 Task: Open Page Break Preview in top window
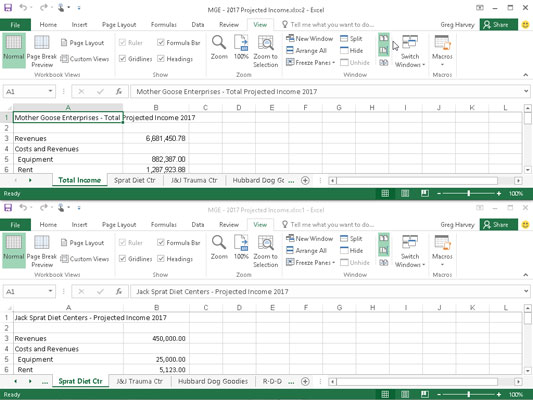pos(41,50)
